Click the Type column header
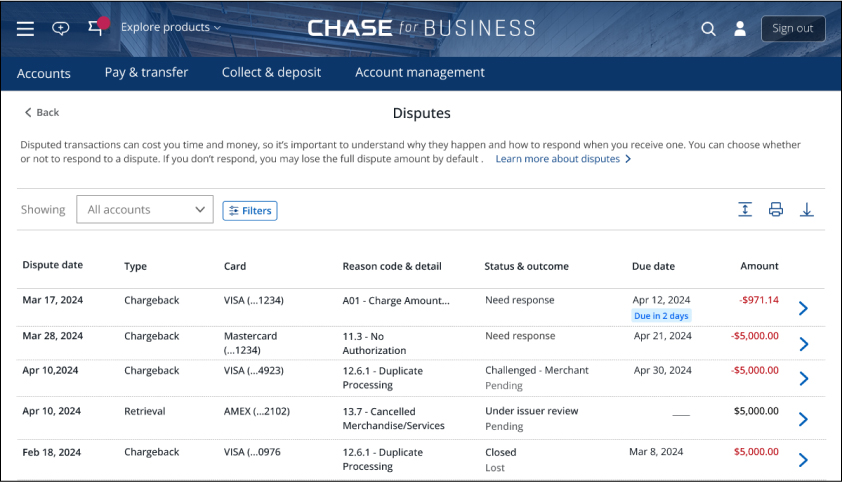The height and width of the screenshot is (482, 842). click(135, 266)
